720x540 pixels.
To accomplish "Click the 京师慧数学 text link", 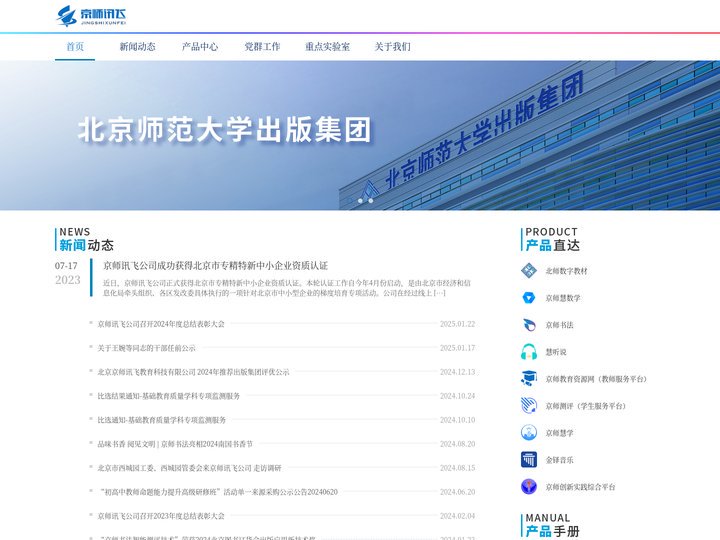I will click(x=563, y=298).
